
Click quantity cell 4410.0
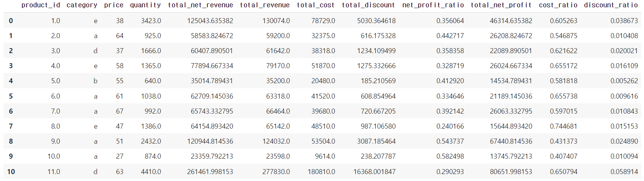pos(151,172)
